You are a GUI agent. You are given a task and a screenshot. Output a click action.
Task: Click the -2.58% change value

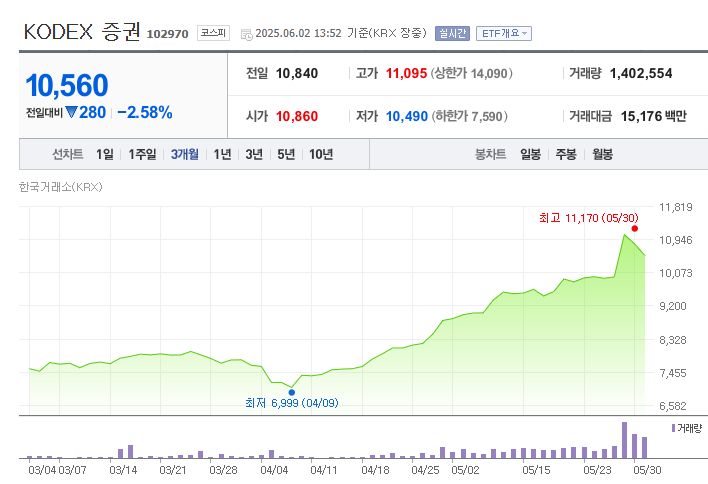[x=145, y=112]
